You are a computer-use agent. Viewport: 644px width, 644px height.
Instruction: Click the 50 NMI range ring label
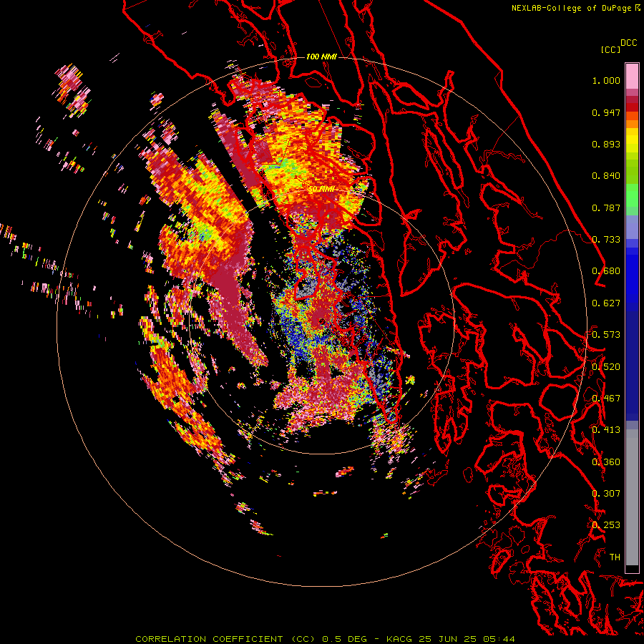(321, 190)
